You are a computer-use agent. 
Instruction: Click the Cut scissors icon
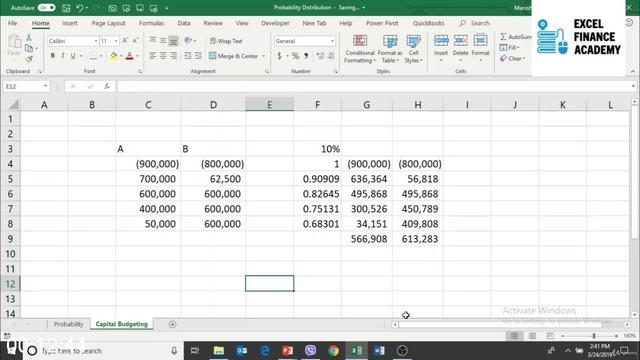coord(29,37)
